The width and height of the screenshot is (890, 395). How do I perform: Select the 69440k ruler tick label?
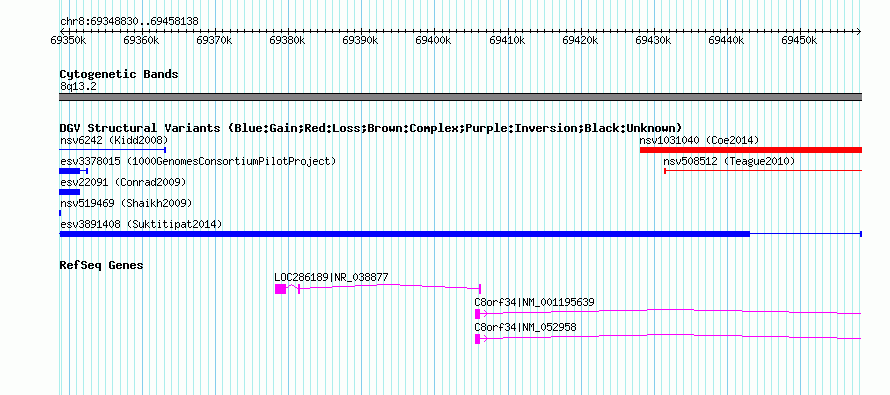727,40
